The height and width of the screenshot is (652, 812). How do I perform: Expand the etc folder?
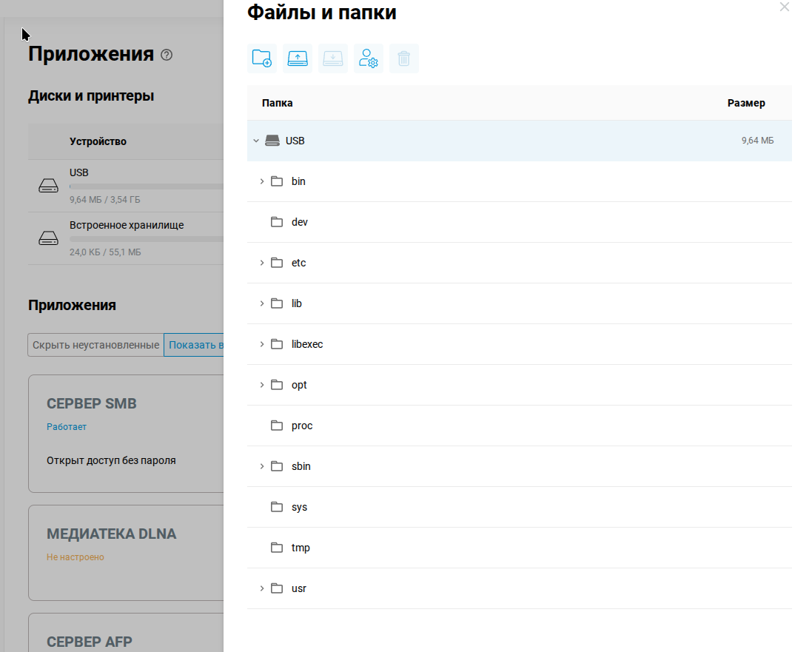pyautogui.click(x=262, y=263)
